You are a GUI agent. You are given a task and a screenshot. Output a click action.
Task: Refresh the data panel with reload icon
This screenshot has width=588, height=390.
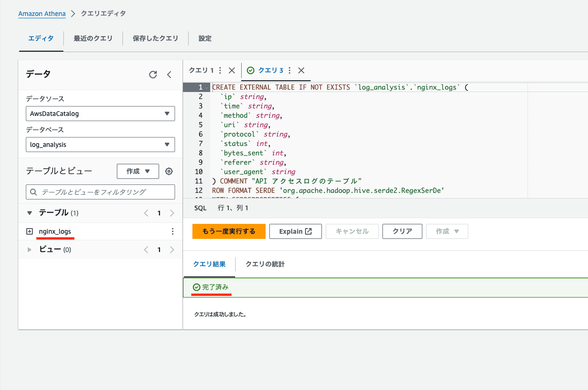click(153, 75)
